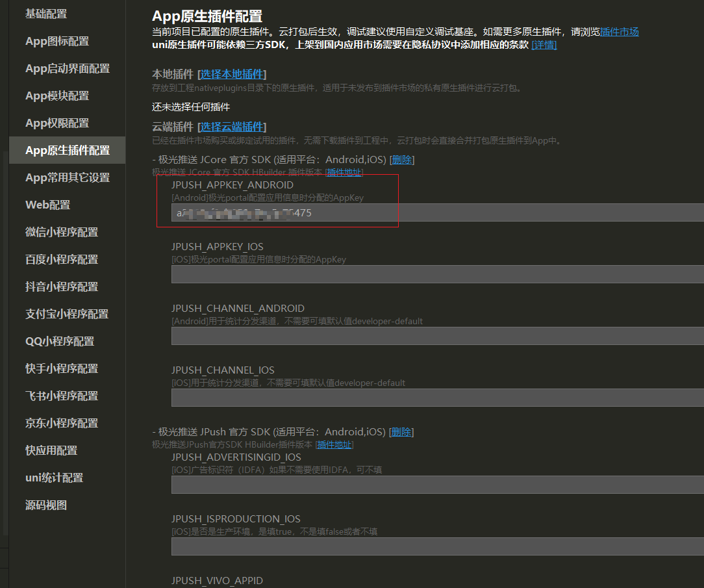Click the App原生插件配置 page heading
This screenshot has height=588, width=704.
click(x=207, y=16)
